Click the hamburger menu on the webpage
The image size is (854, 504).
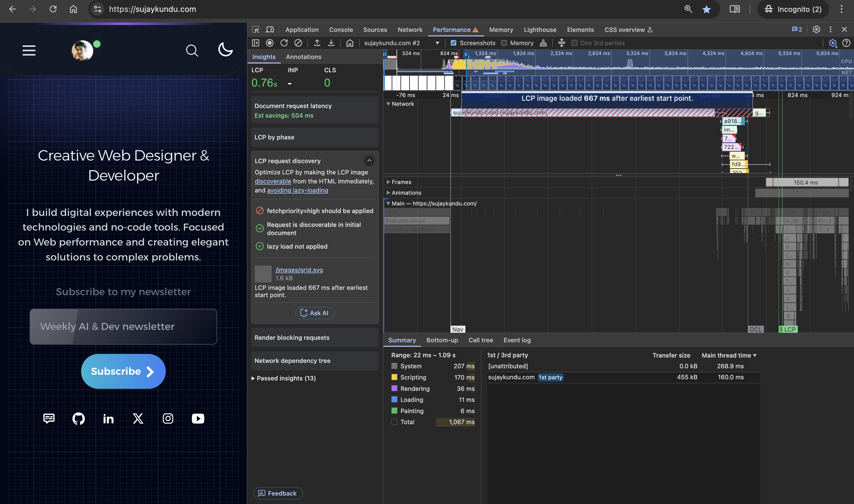[x=29, y=51]
